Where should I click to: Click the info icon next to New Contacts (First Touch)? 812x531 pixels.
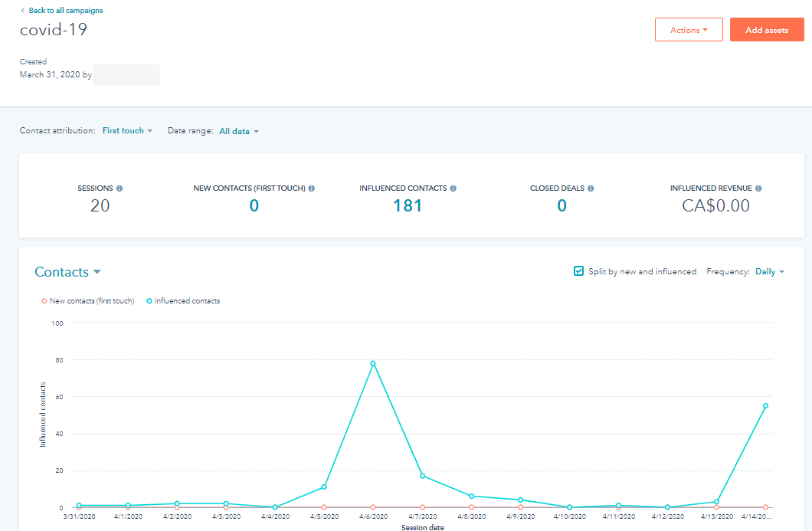[x=312, y=188]
